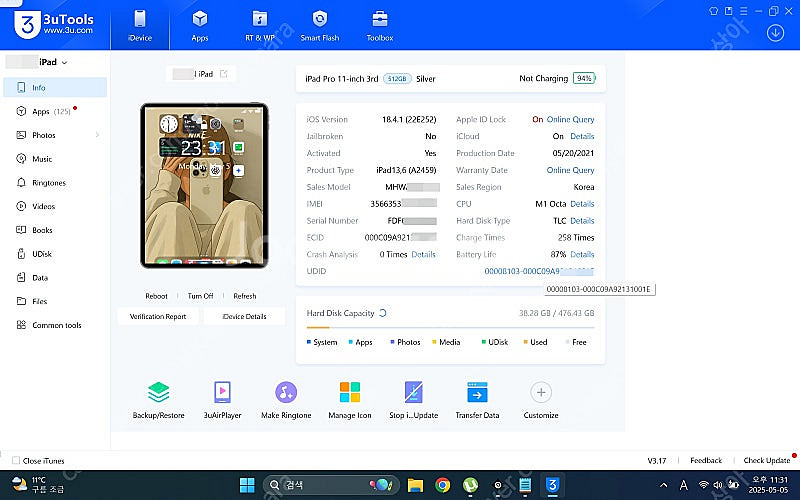
Task: Toggle the Close iTunes checkbox
Action: pos(16,460)
